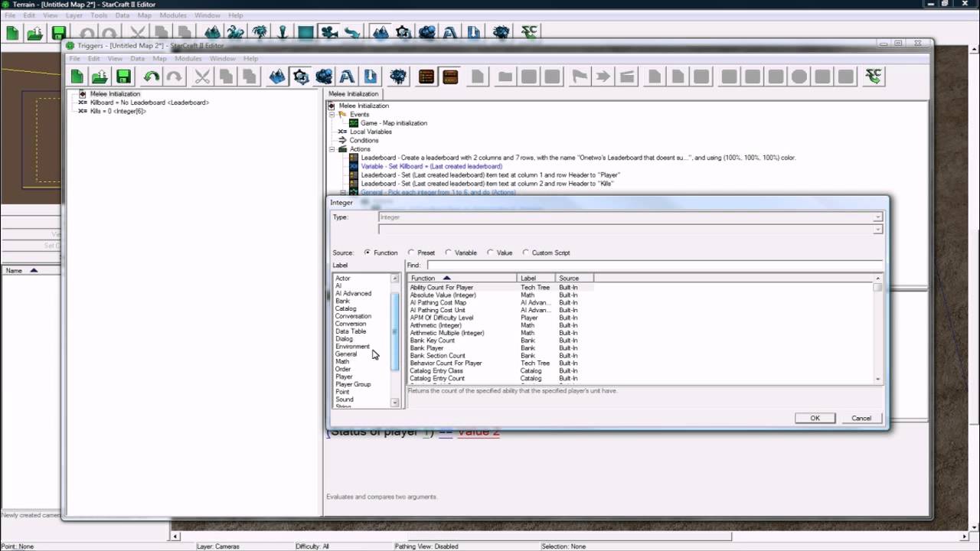This screenshot has width=980, height=551.
Task: Click Copy icon in Triggers toolbar
Action: pos(226,77)
